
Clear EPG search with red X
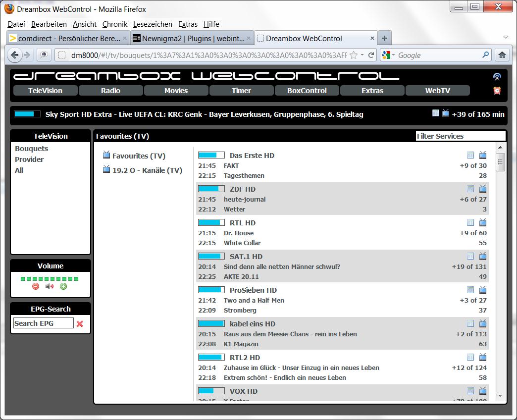[80, 324]
